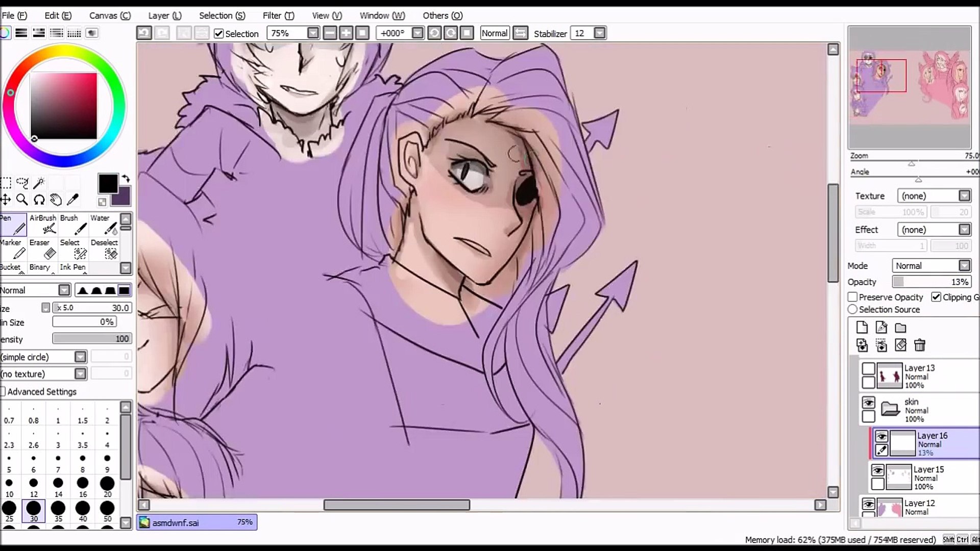Image resolution: width=980 pixels, height=551 pixels.
Task: Toggle the Selection checkbox
Action: point(218,34)
